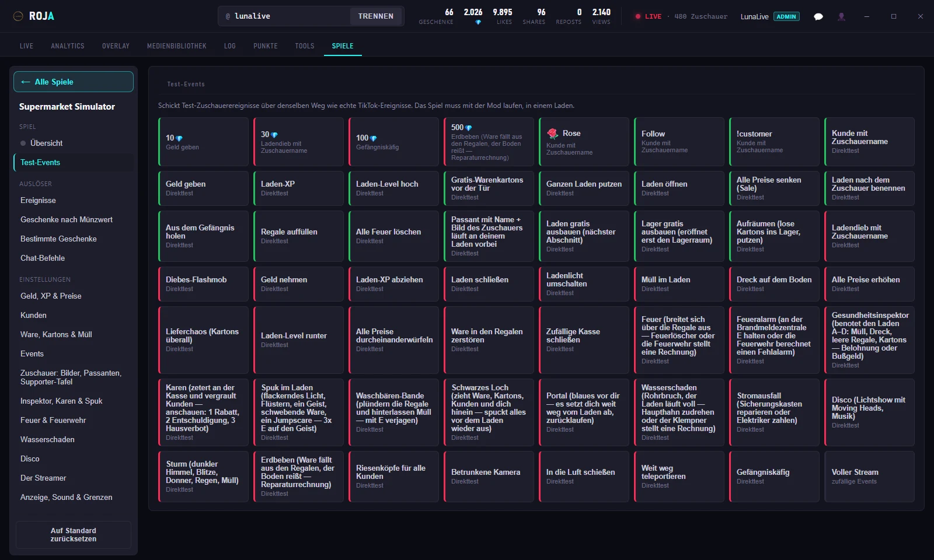
Task: Start the Voller Stream random events
Action: [869, 476]
